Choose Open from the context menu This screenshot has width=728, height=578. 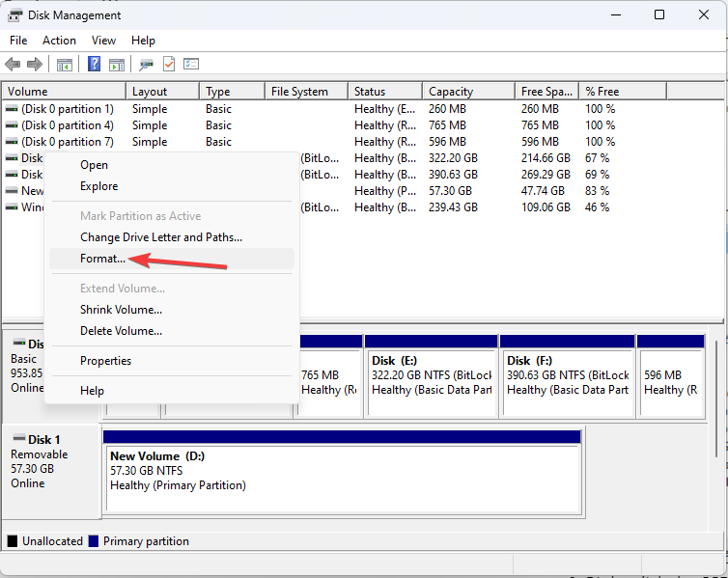[171, 165]
